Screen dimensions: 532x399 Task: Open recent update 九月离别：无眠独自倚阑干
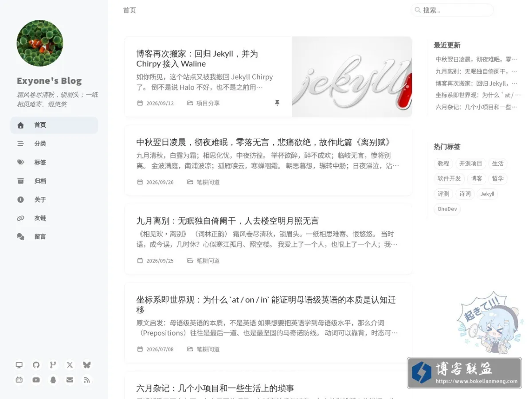[477, 71]
